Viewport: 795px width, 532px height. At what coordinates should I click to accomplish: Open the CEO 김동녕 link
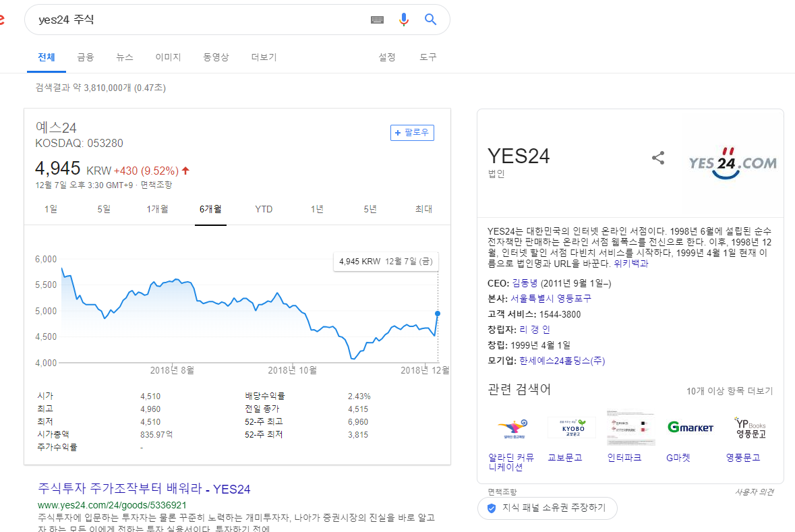click(524, 283)
